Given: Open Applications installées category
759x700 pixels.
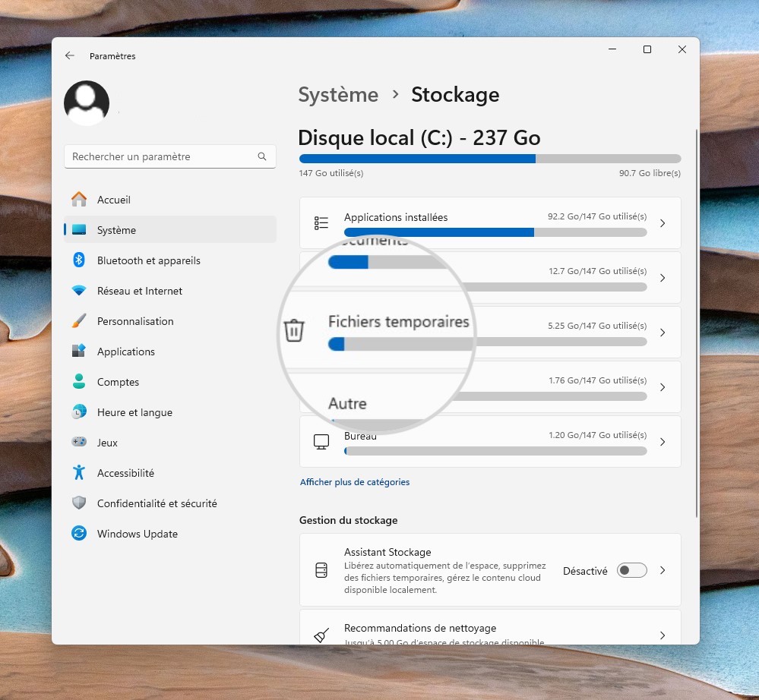Looking at the screenshot, I should (490, 222).
